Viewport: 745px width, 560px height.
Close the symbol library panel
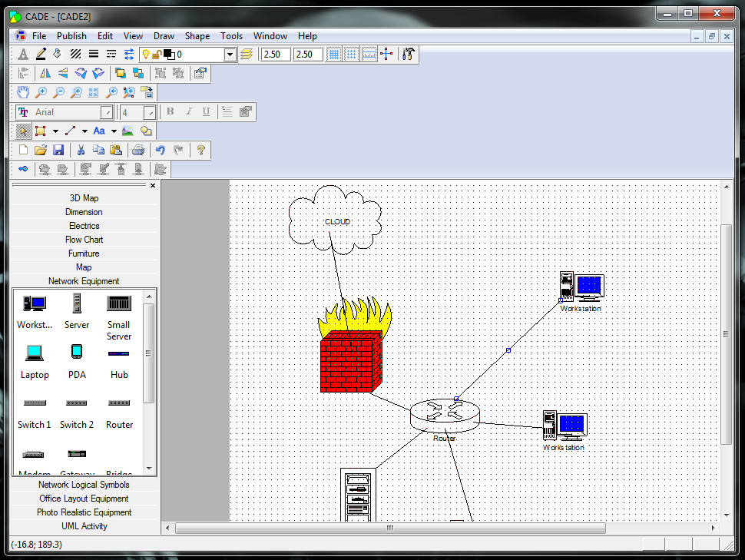153,185
